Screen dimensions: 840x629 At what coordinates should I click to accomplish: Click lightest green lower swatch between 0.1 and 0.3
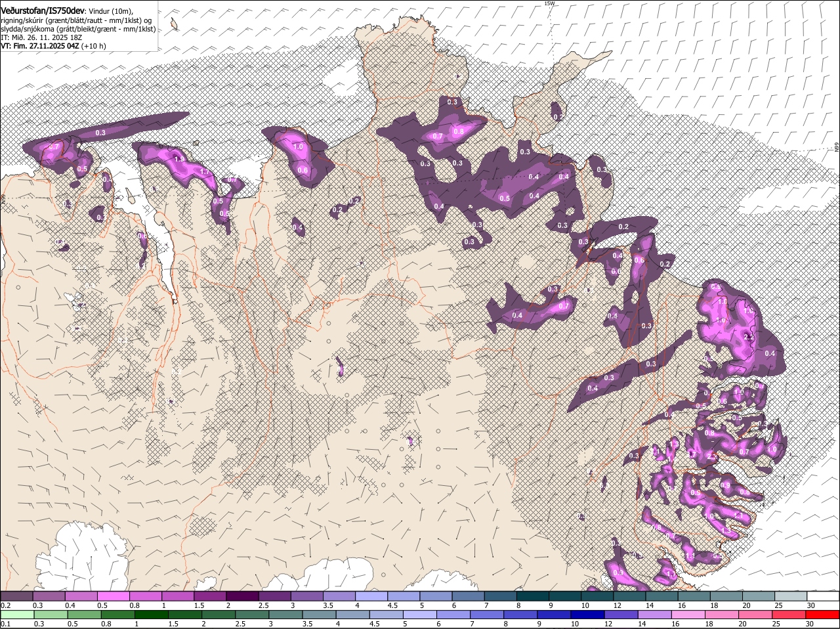click(16, 615)
